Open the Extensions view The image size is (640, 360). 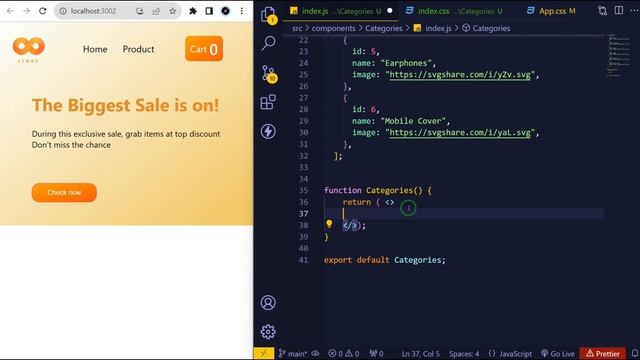pyautogui.click(x=268, y=102)
